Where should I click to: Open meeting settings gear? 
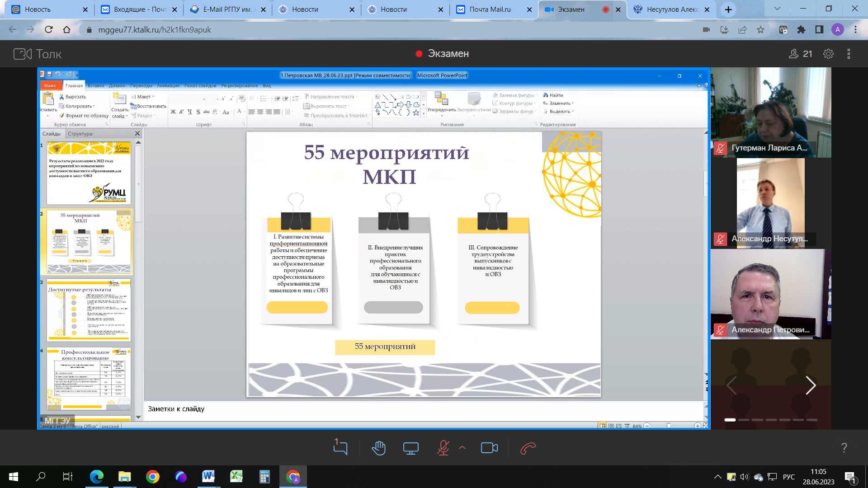tap(828, 54)
